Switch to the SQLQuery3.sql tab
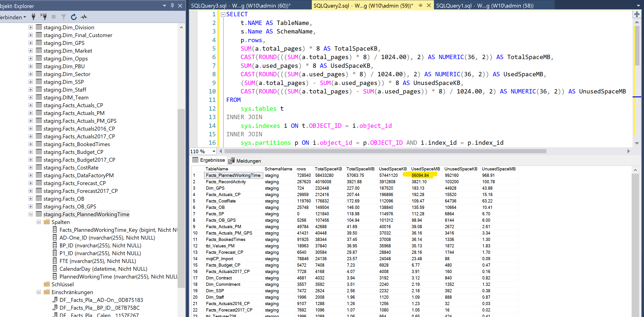This screenshot has width=644, height=317. point(241,5)
